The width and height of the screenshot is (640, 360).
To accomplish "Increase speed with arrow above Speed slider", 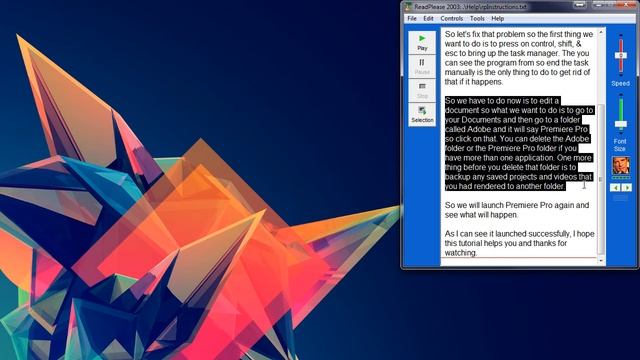I will [x=621, y=36].
